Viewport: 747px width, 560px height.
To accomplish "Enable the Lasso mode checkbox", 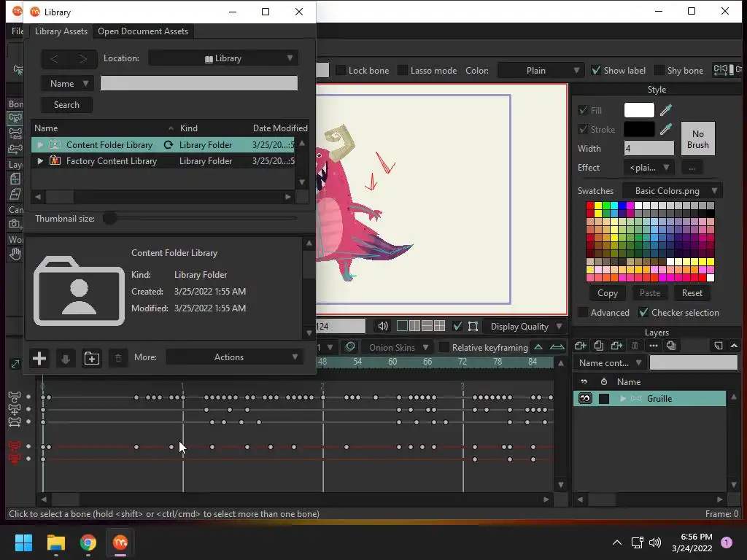I will pyautogui.click(x=403, y=71).
